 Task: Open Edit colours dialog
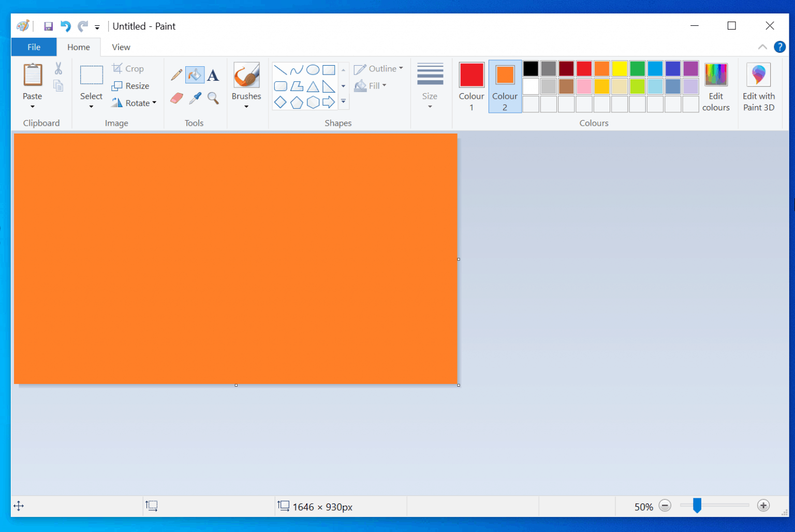click(x=716, y=86)
